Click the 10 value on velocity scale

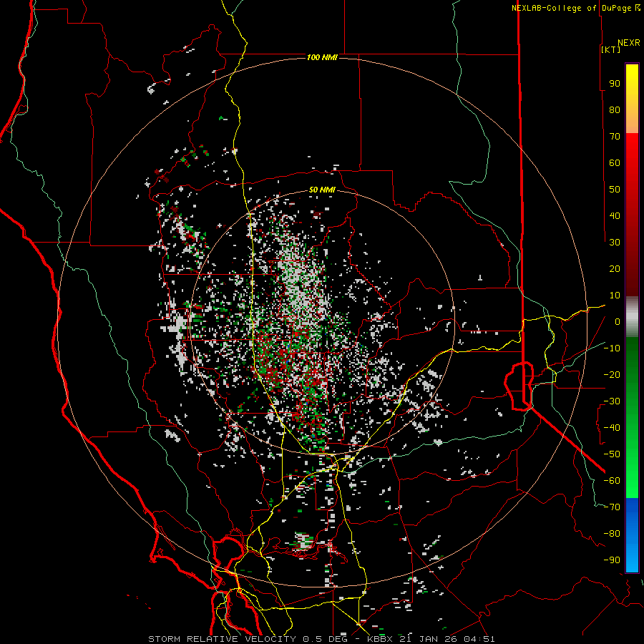[x=615, y=296]
